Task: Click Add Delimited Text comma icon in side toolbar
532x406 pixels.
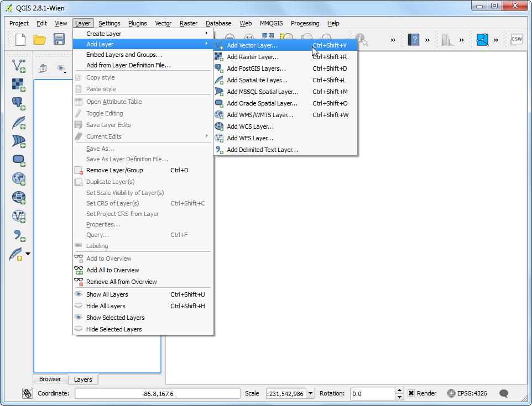Action: click(19, 235)
